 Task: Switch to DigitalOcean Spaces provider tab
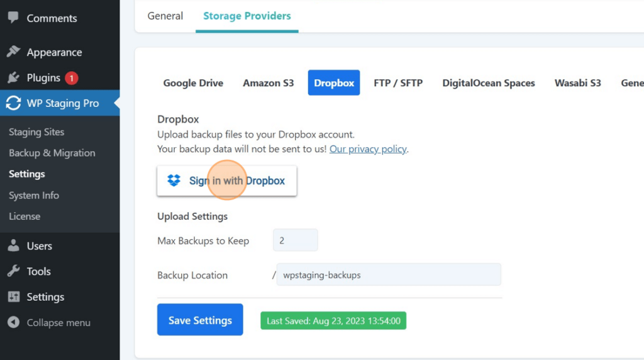488,82
